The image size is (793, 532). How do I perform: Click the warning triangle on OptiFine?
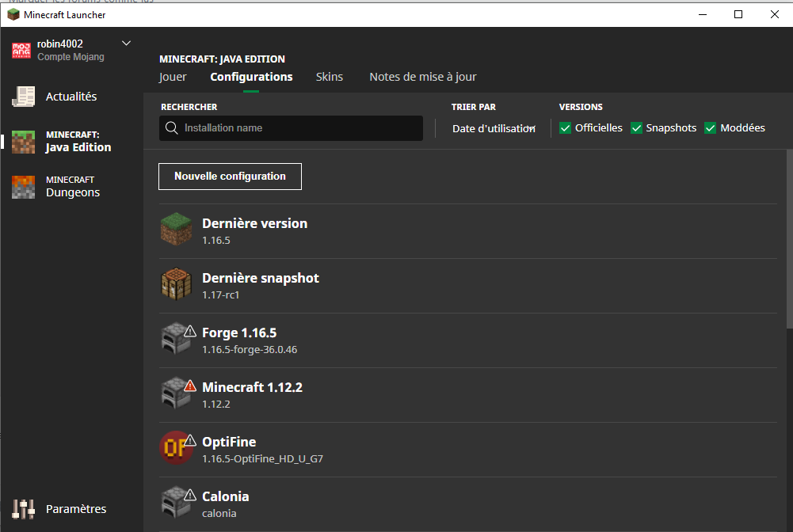pos(190,440)
